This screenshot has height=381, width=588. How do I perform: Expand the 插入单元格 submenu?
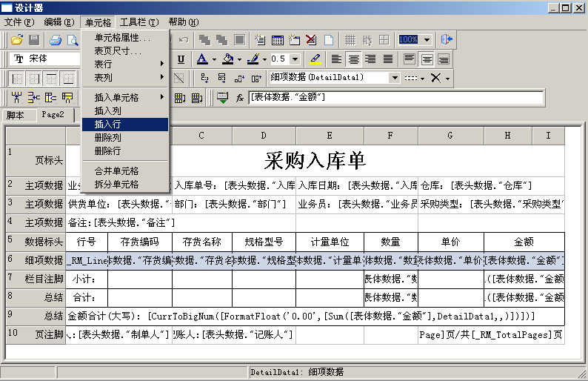pos(125,97)
